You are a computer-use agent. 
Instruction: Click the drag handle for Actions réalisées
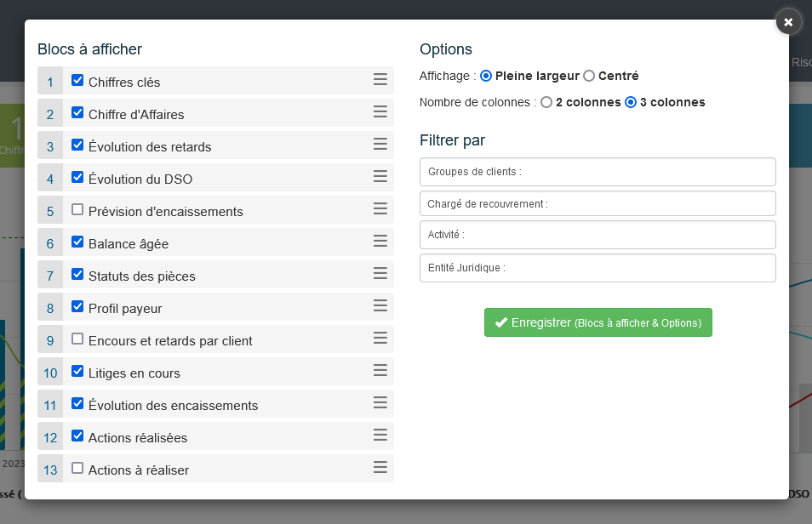pyautogui.click(x=380, y=435)
